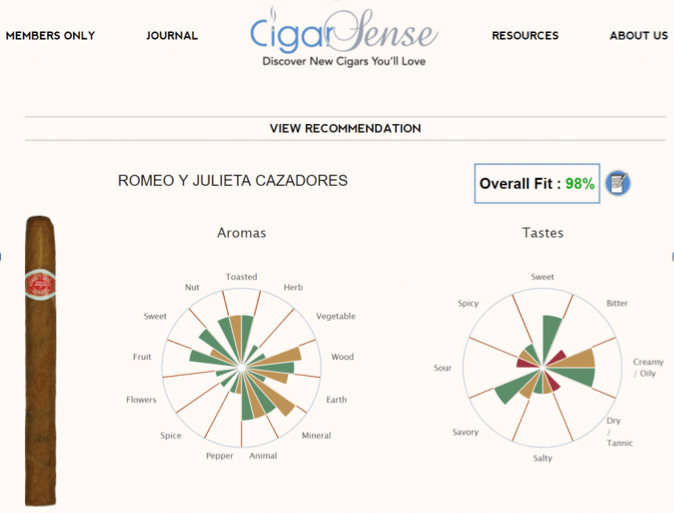Click the cigar product image
The image size is (674, 513).
point(40,360)
